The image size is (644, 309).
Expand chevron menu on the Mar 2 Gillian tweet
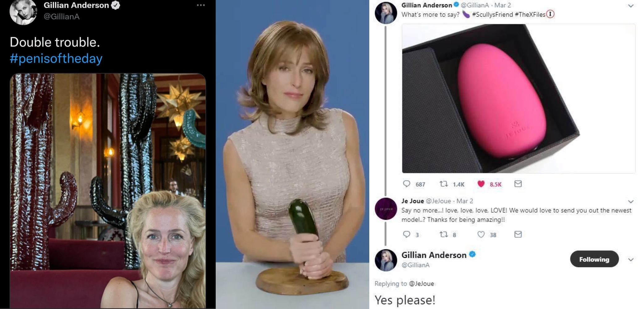(631, 6)
